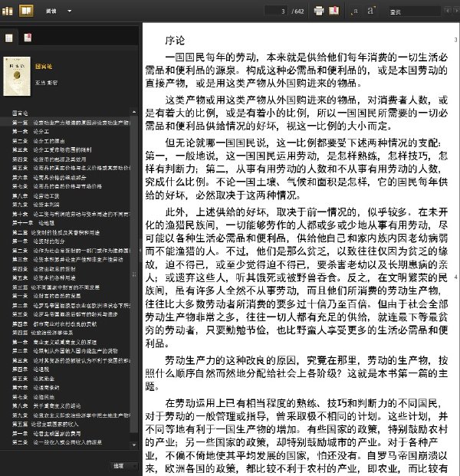Print the book with the printer icon
The height and width of the screenshot is (476, 460).
(x=319, y=11)
